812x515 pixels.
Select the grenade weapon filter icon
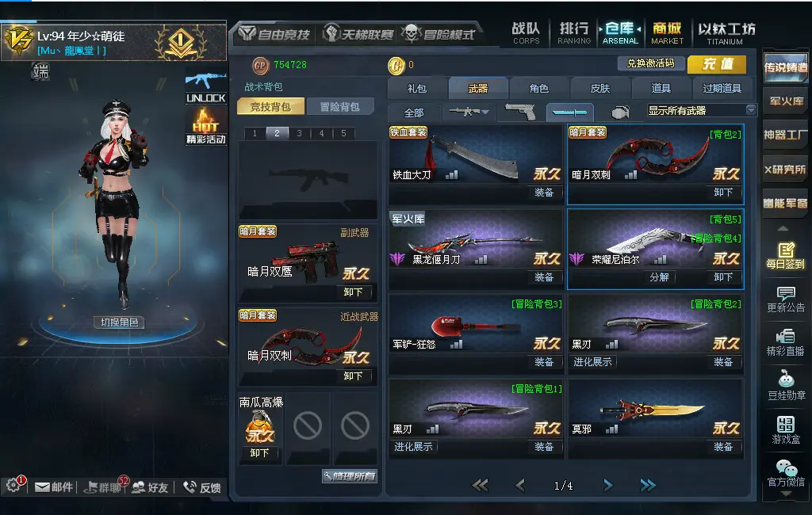(620, 112)
